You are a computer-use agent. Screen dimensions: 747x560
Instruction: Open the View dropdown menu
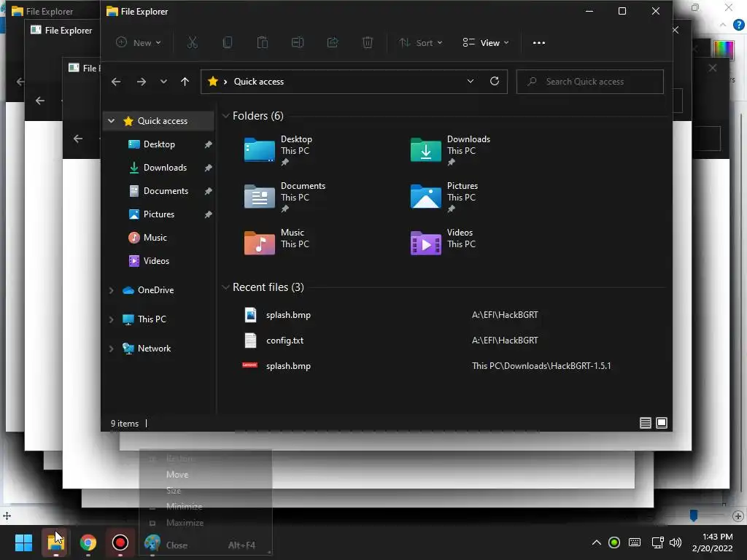click(x=485, y=43)
